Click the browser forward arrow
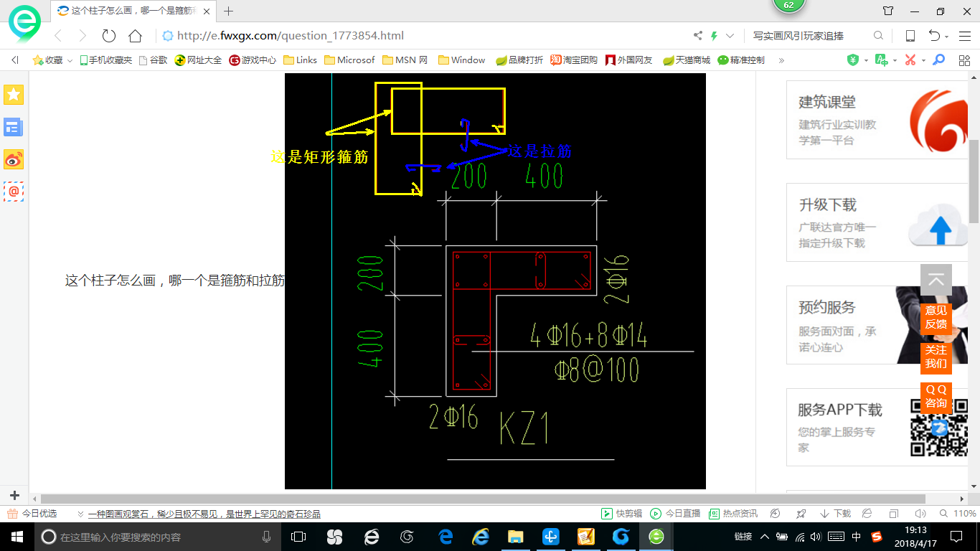 (83, 36)
